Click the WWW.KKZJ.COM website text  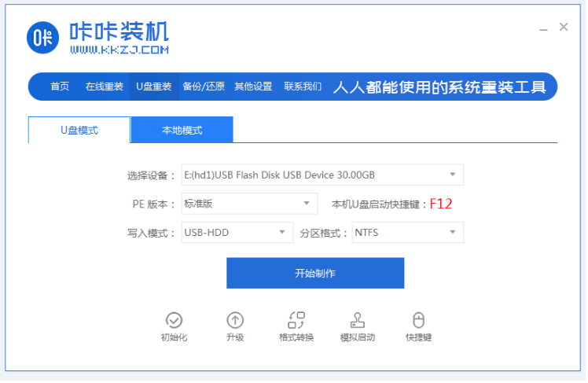pos(119,50)
